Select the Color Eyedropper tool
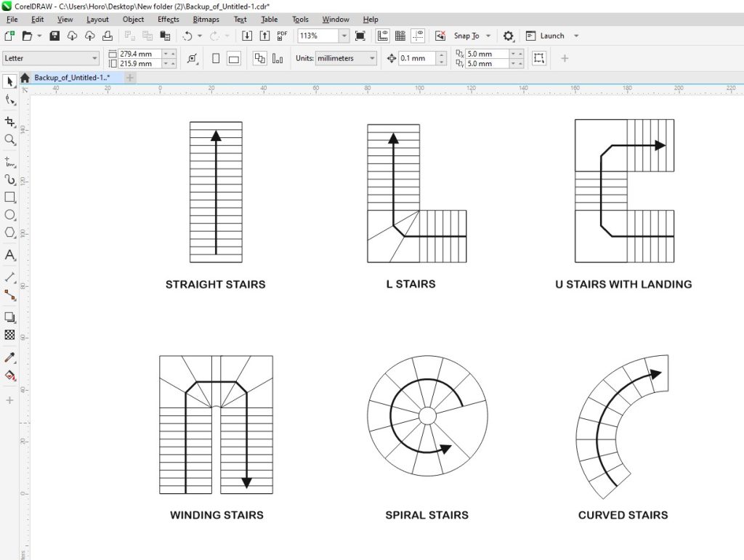744x560 pixels. pyautogui.click(x=9, y=357)
